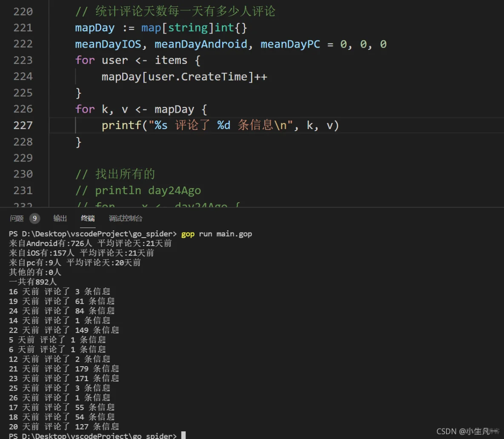Click user.CreateTime on line 224
The height and width of the screenshot is (439, 504).
[198, 77]
